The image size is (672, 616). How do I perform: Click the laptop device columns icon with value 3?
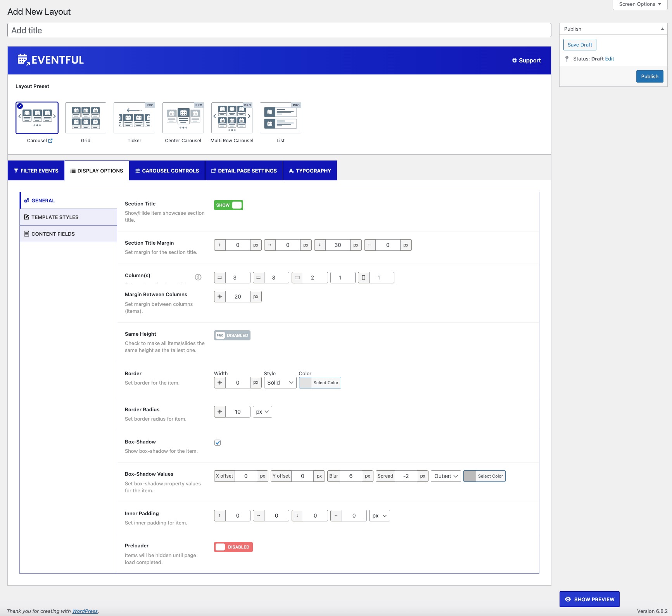[259, 278]
